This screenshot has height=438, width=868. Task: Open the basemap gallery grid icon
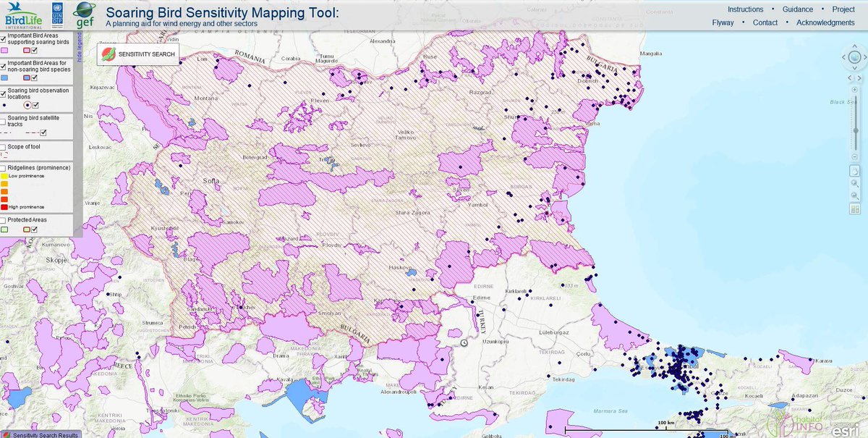coord(856,210)
